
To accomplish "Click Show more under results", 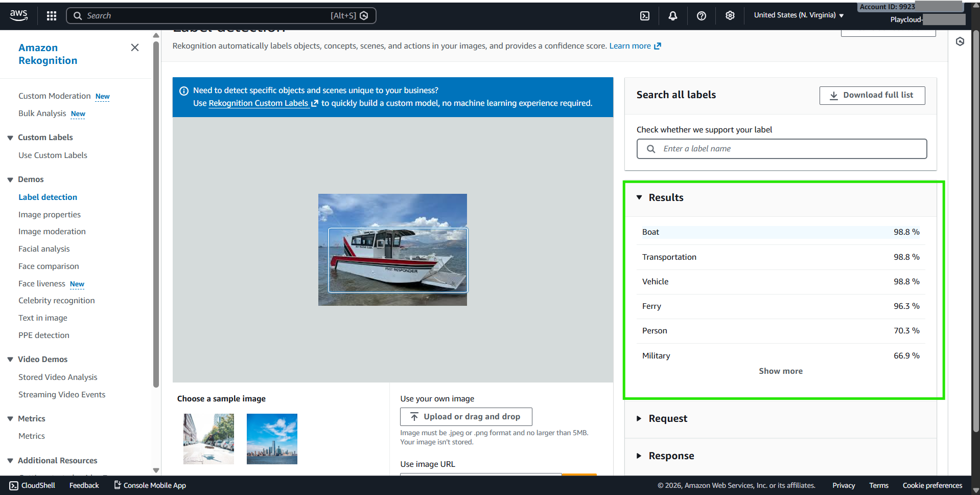I will point(780,371).
